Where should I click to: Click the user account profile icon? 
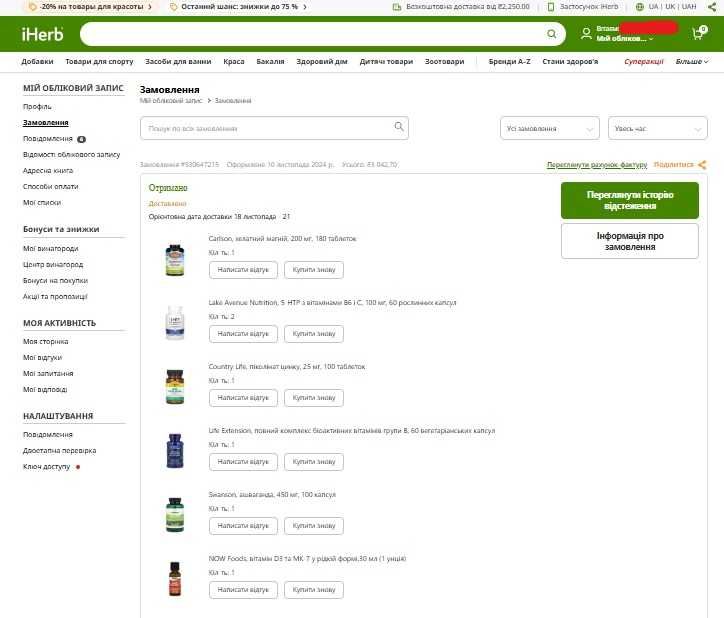[x=586, y=33]
